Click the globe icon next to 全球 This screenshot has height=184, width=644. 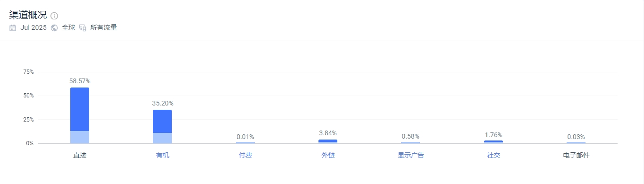(54, 27)
